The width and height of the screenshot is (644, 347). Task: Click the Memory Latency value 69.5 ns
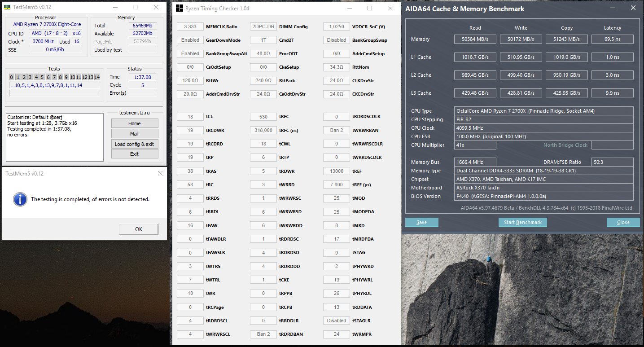pyautogui.click(x=613, y=39)
